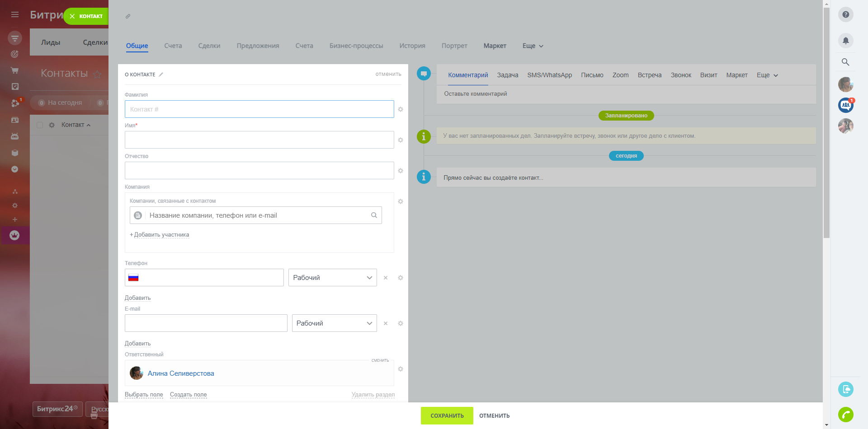Select the Задача activity tab
Screen dimensions: 868x429
point(508,75)
